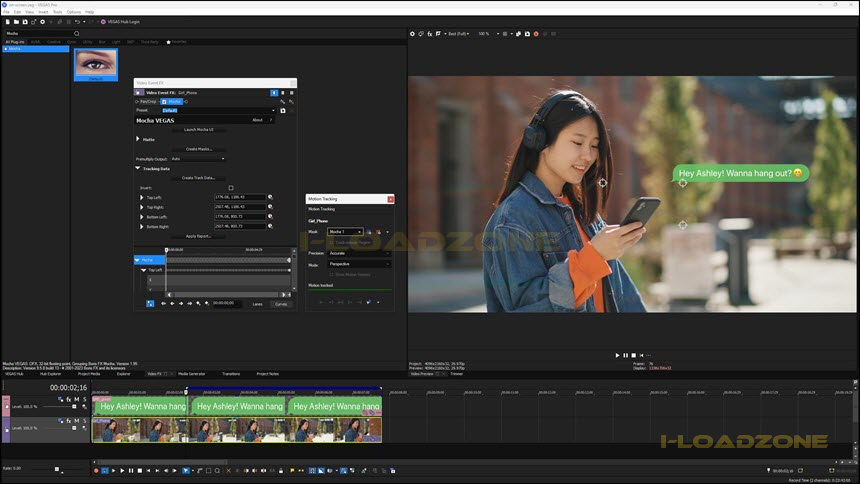Switch to the Project Media tab
Screen dimensions: 860x484
[89, 374]
